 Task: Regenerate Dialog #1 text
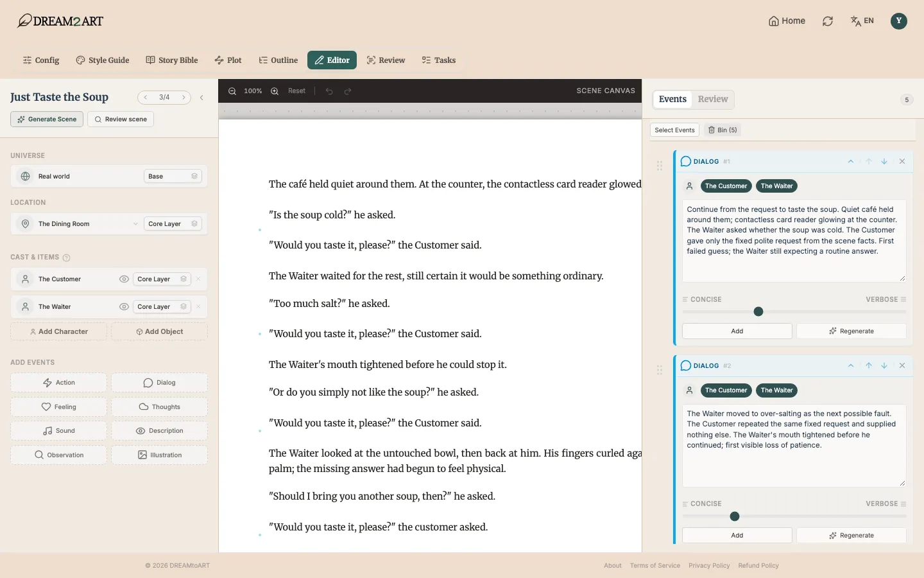[x=851, y=331]
